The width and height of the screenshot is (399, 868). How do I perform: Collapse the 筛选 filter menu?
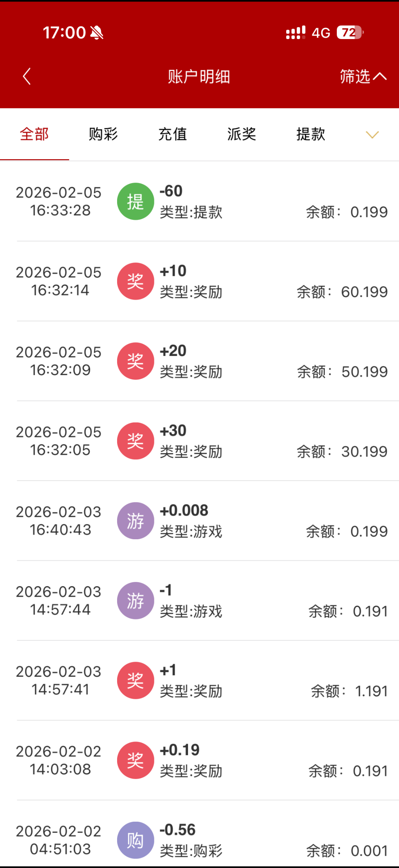tap(363, 76)
